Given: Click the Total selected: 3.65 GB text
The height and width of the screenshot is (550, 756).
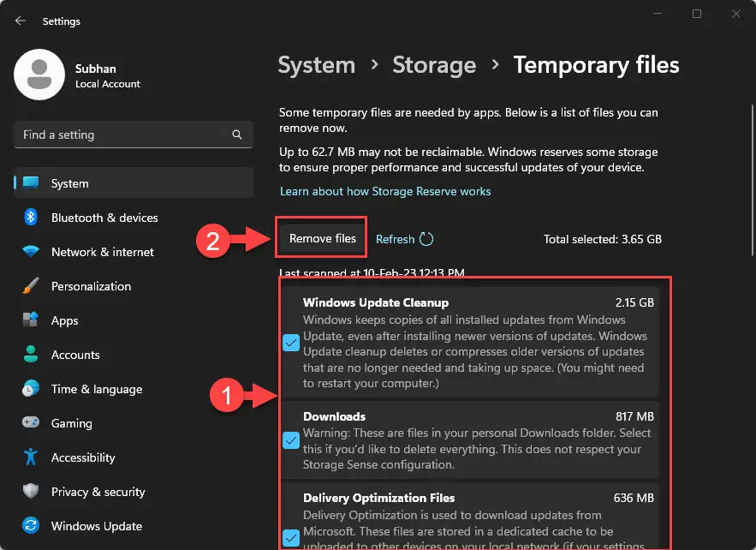Looking at the screenshot, I should coord(602,239).
